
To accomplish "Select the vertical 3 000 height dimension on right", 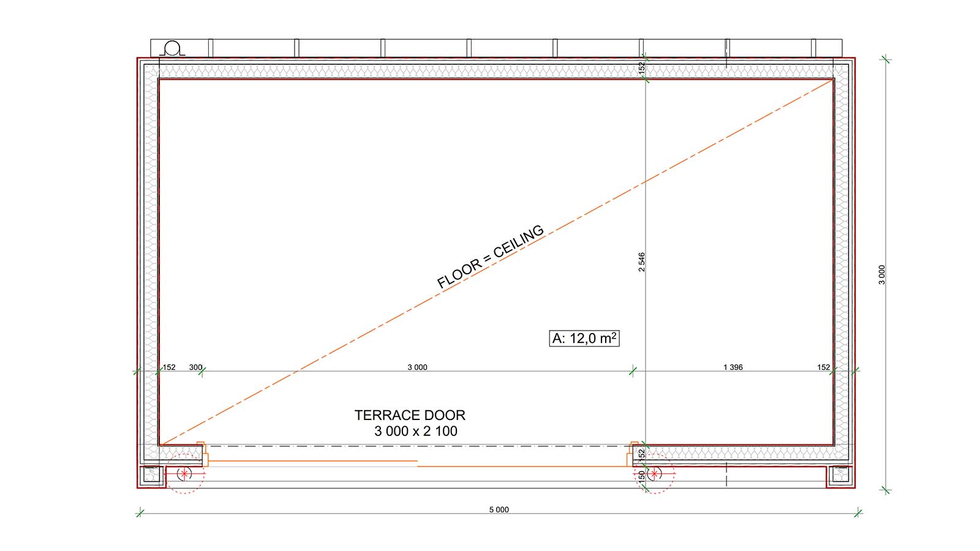I will point(881,274).
